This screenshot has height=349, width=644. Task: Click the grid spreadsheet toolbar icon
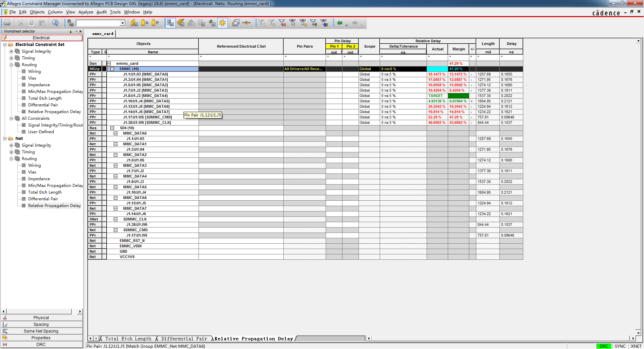click(202, 23)
